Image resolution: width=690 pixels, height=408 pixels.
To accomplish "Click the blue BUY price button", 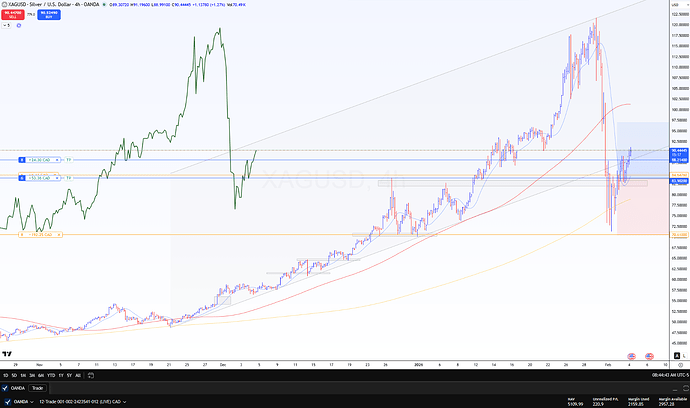I will coord(49,15).
